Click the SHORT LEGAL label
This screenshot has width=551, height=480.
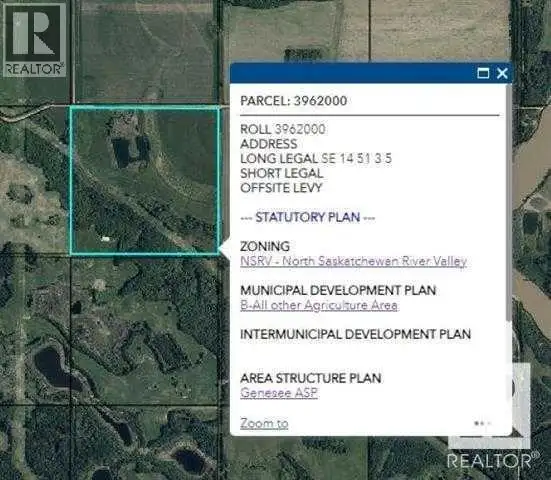281,173
